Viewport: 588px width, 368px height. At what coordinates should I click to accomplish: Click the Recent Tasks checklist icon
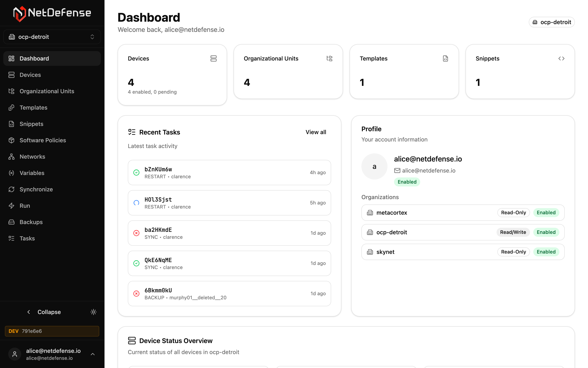[x=132, y=132]
